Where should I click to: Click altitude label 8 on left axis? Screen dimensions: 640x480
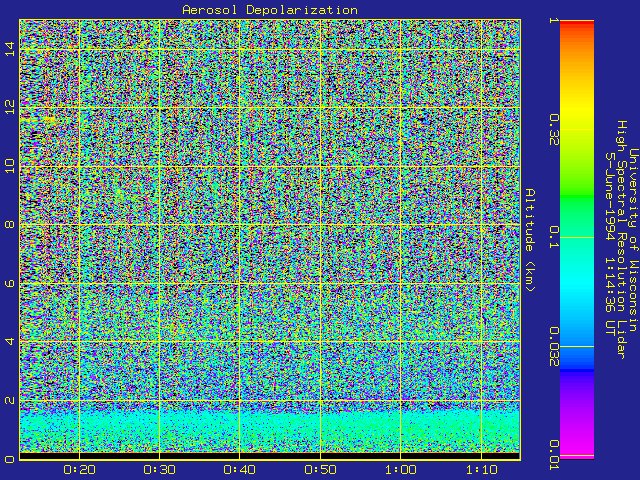(x=10, y=224)
